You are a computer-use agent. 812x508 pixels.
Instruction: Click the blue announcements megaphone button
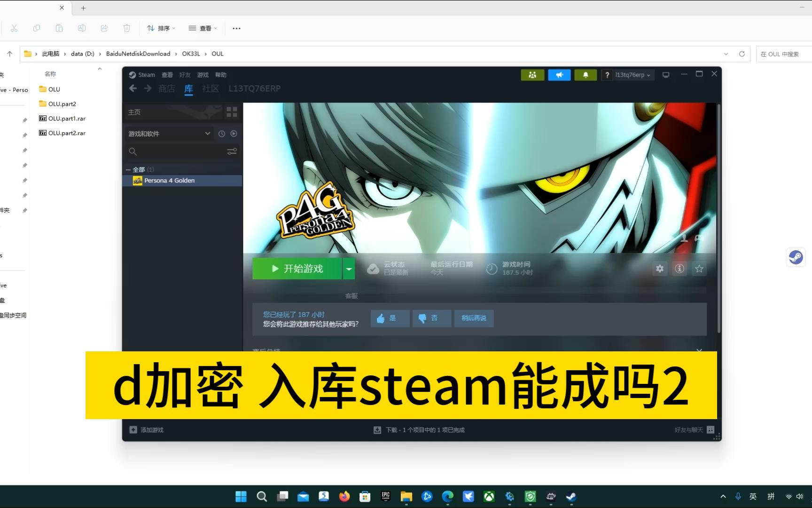(559, 75)
